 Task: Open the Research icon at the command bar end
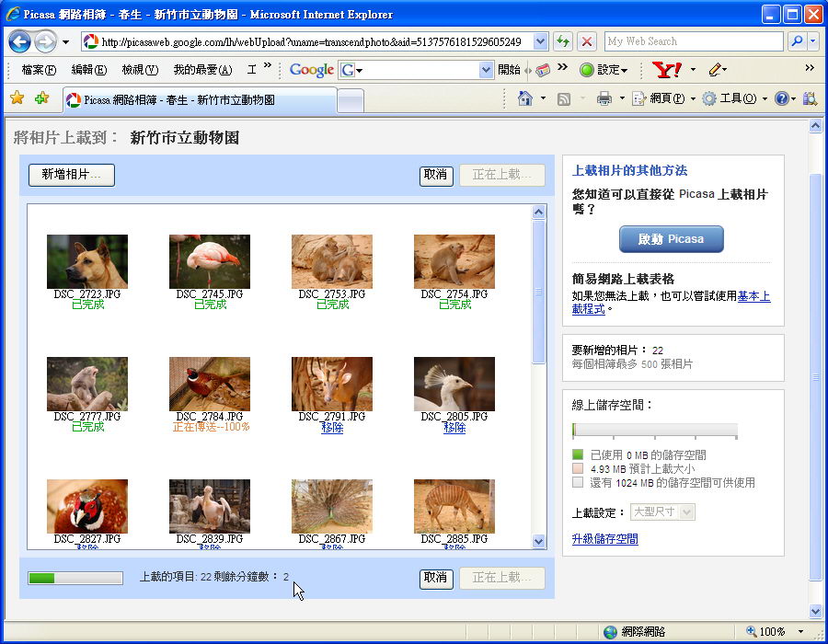pyautogui.click(x=810, y=98)
